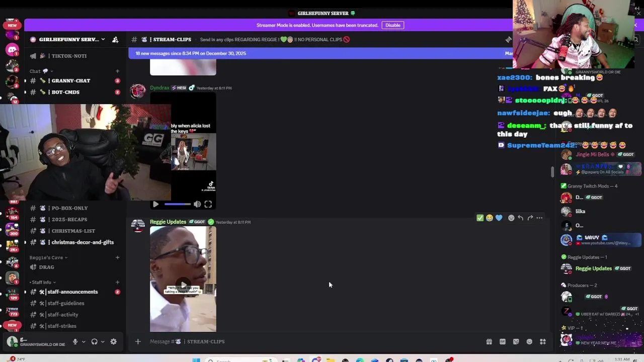Viewport: 644px width, 362px height.
Task: Open the 2025-RECAPS channel
Action: coord(74,219)
